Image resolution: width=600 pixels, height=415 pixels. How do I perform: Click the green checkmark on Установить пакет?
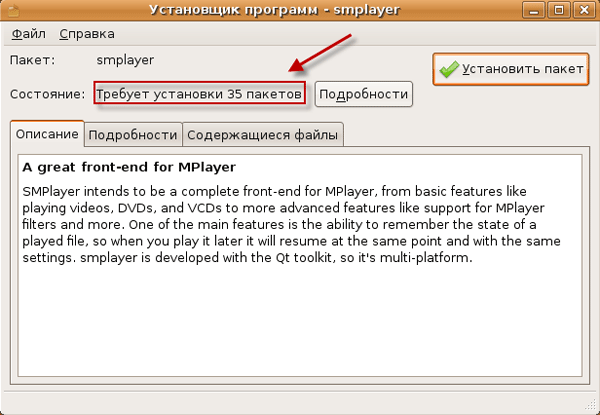point(450,70)
